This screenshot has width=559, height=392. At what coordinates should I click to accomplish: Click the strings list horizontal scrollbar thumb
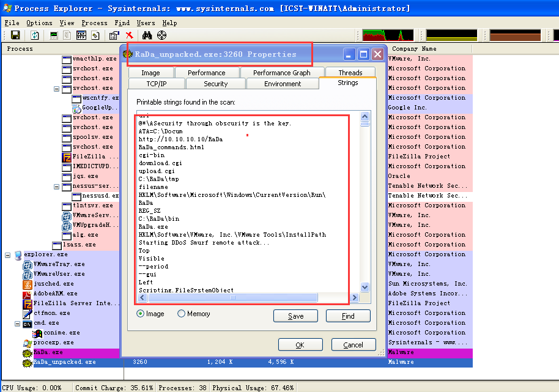[233, 298]
